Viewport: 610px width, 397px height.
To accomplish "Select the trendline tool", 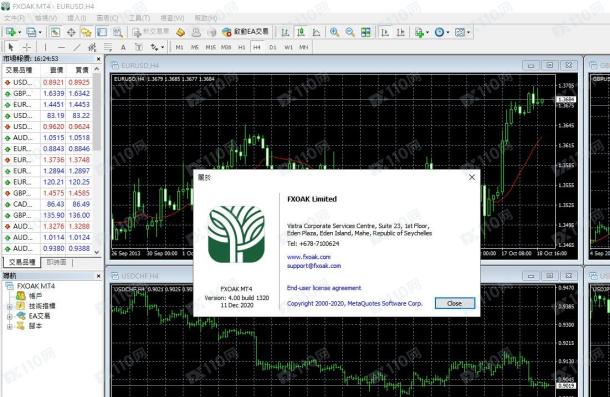I will 77,47.
